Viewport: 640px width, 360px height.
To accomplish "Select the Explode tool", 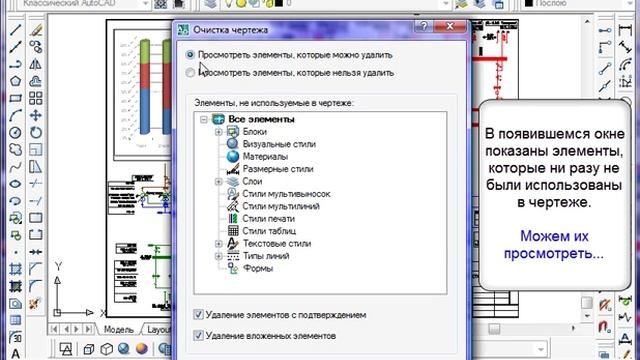I will click(x=36, y=303).
